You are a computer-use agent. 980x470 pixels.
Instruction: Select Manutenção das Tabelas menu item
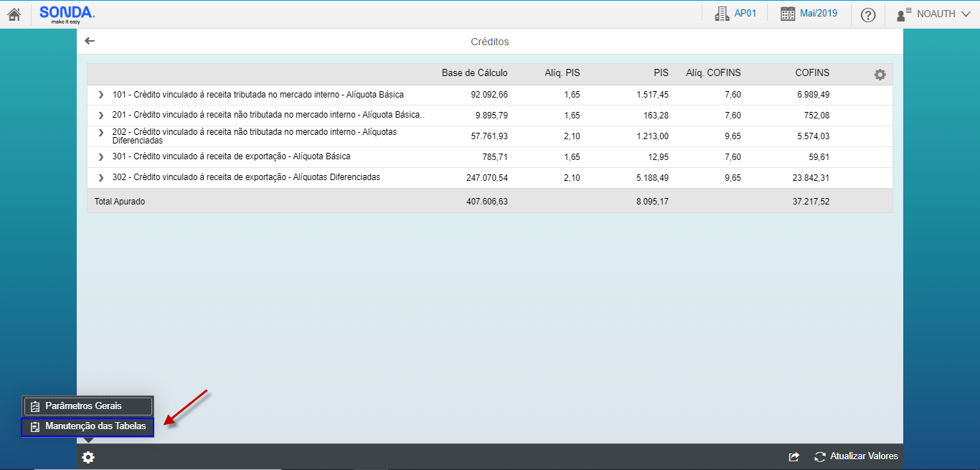[x=88, y=427]
